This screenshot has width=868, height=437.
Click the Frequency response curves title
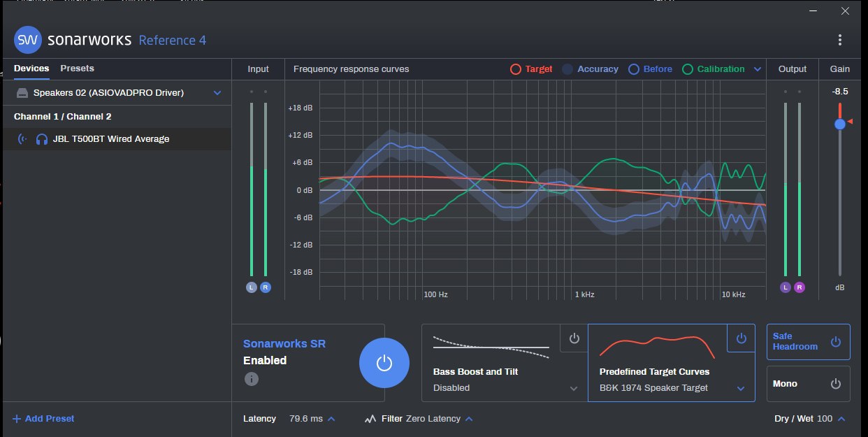pos(352,69)
